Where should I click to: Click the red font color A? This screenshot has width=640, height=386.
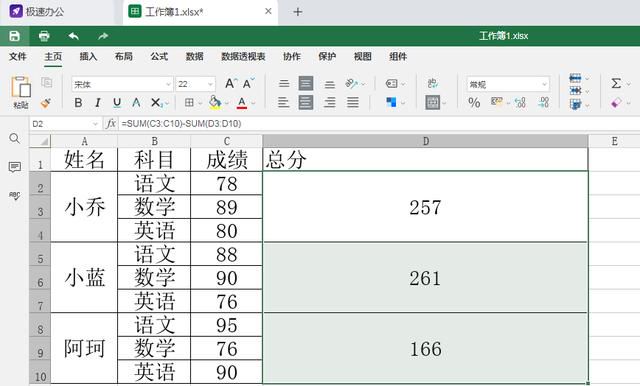coord(242,102)
